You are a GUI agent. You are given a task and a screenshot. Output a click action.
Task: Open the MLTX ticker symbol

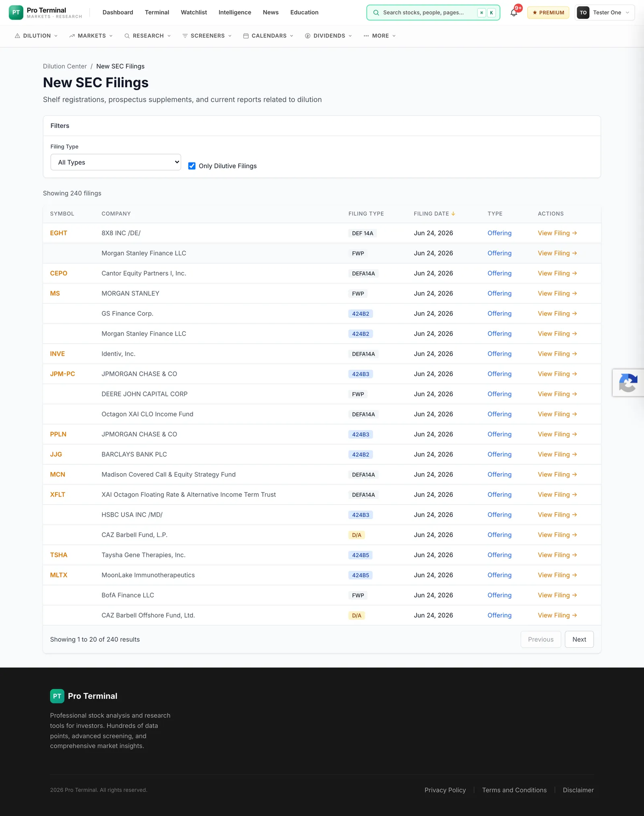click(x=59, y=575)
